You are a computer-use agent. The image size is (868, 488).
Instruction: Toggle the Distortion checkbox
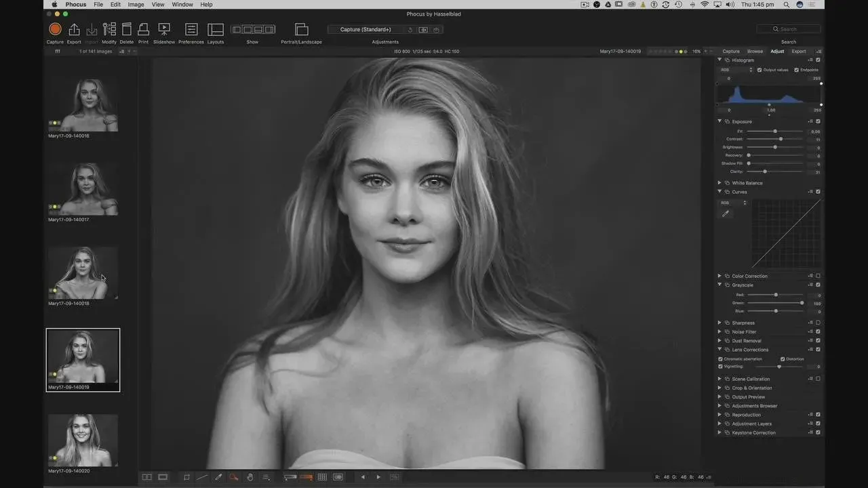[783, 359]
